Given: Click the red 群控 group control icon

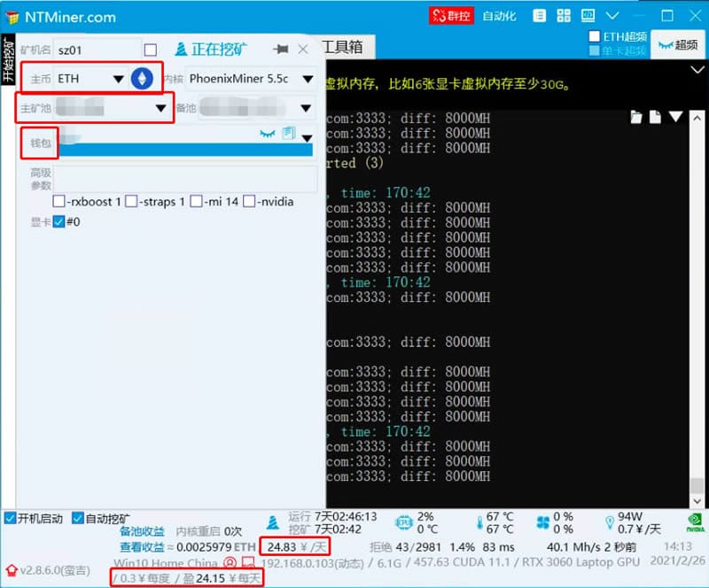Looking at the screenshot, I should [452, 15].
